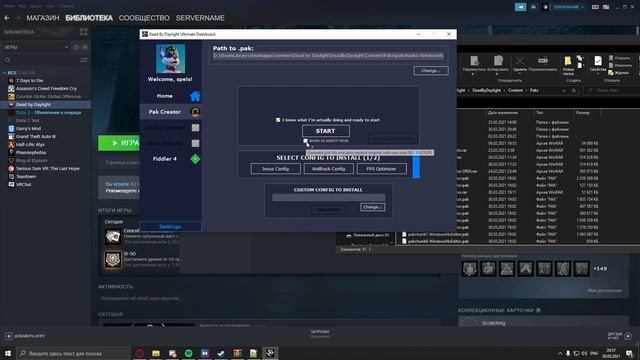Select the Home tab label
The height and width of the screenshot is (360, 640).
click(164, 96)
